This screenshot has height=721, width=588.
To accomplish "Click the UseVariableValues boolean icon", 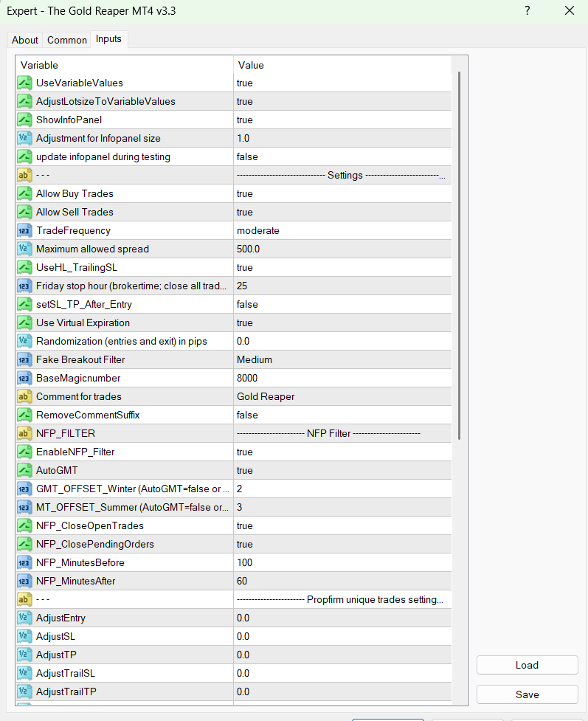I will pyautogui.click(x=24, y=83).
